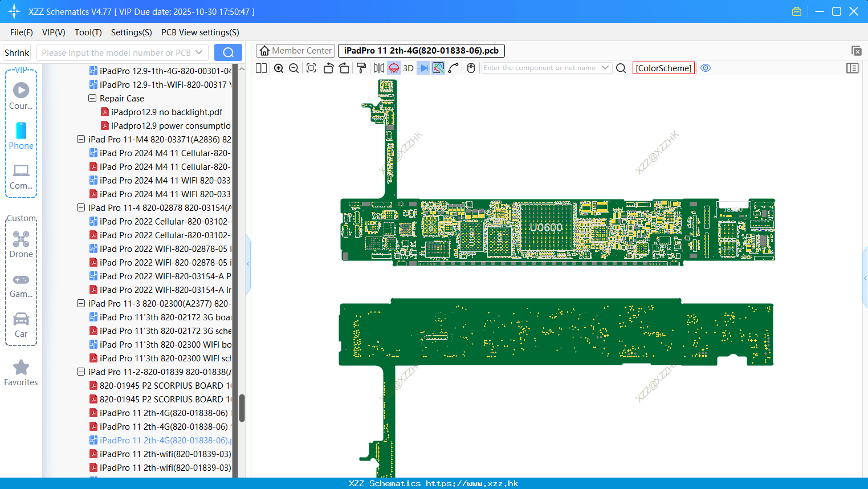Open www.xzz.hk link in status bar
868x489 pixels.
pyautogui.click(x=472, y=483)
